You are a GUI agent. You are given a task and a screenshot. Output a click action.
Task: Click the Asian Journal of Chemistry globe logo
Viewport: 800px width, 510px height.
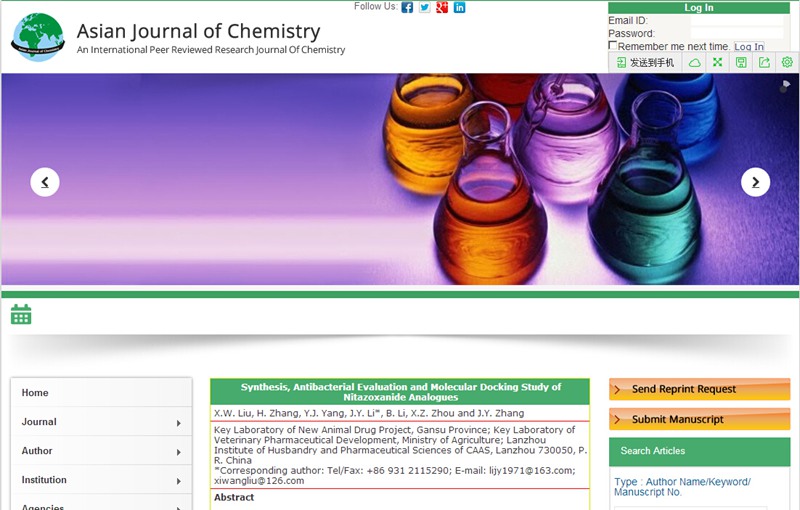(38, 37)
